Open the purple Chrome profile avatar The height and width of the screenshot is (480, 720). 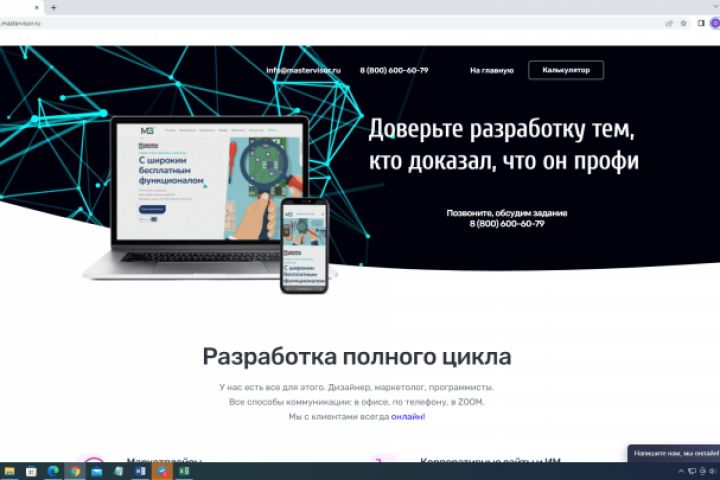pyautogui.click(x=715, y=23)
